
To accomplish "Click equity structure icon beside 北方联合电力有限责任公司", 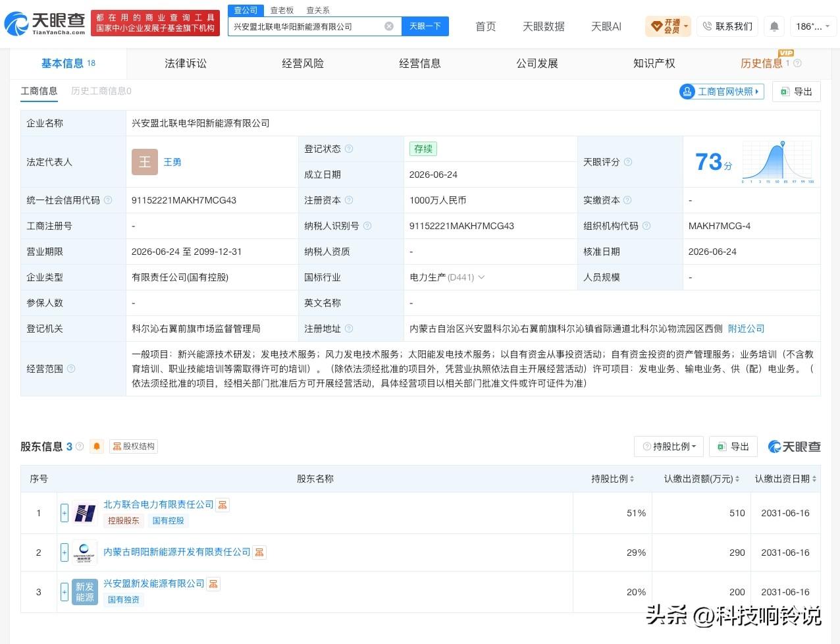I will coord(223,505).
